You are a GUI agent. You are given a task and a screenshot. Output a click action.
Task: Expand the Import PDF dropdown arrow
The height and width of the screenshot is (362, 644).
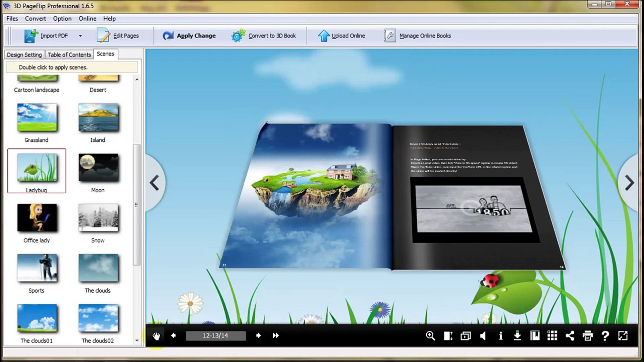click(x=80, y=36)
